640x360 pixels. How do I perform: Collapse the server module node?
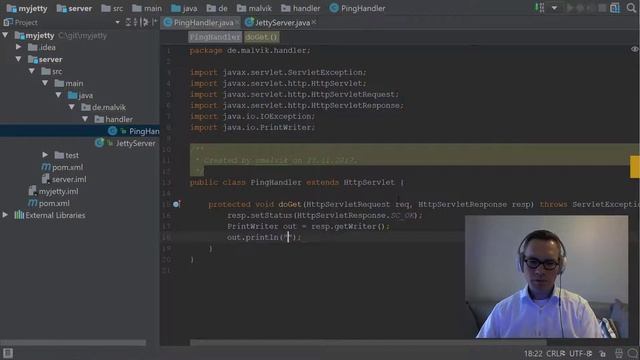[18, 59]
